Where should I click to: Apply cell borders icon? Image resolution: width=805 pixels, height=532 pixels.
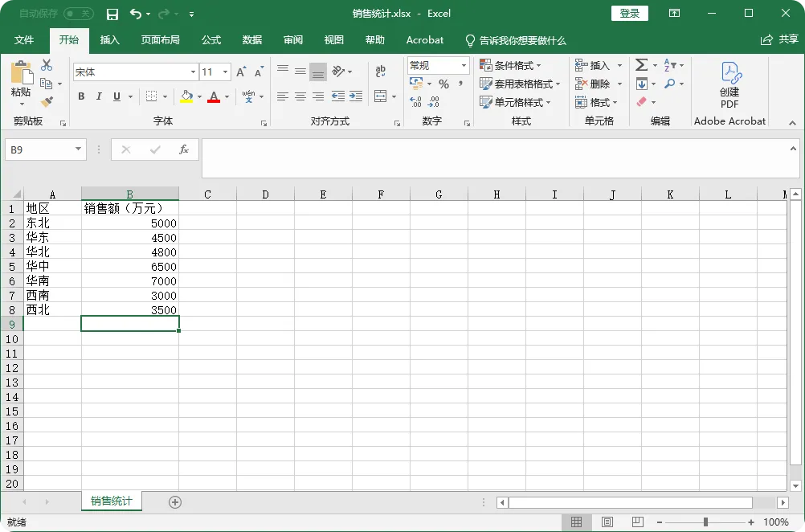click(x=151, y=96)
